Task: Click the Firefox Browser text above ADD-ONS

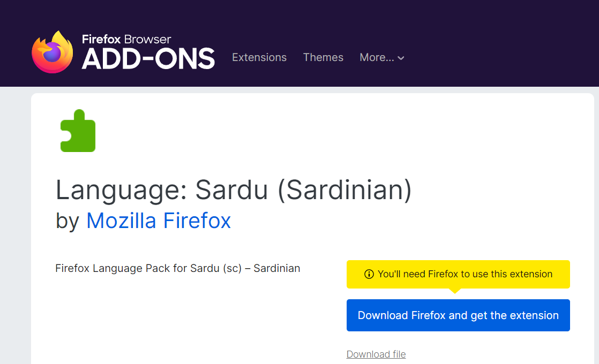Action: point(126,39)
